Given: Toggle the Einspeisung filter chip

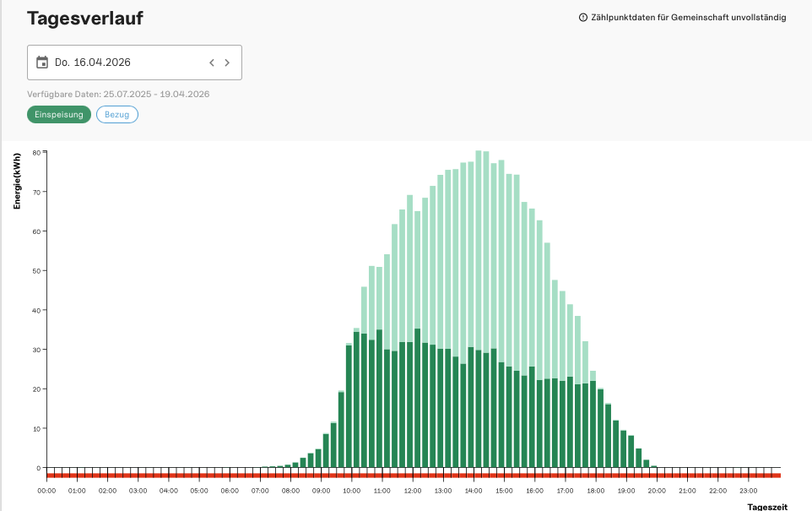Looking at the screenshot, I should tap(59, 115).
